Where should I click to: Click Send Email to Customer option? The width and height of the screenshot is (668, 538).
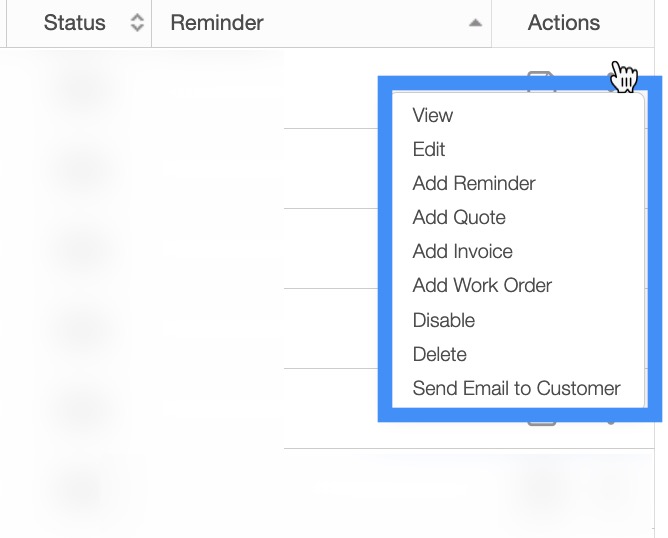[516, 388]
